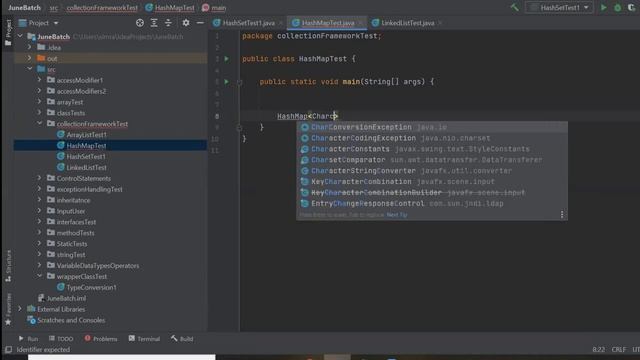640x360 pixels.
Task: Click Collapse All icon in Project panel
Action: [168, 23]
